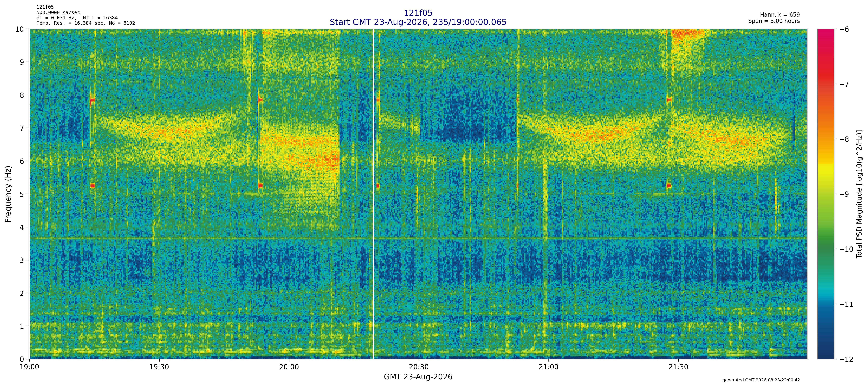Select the "20:30" time axis tick label
Screen dimensions: 868x387
[419, 367]
